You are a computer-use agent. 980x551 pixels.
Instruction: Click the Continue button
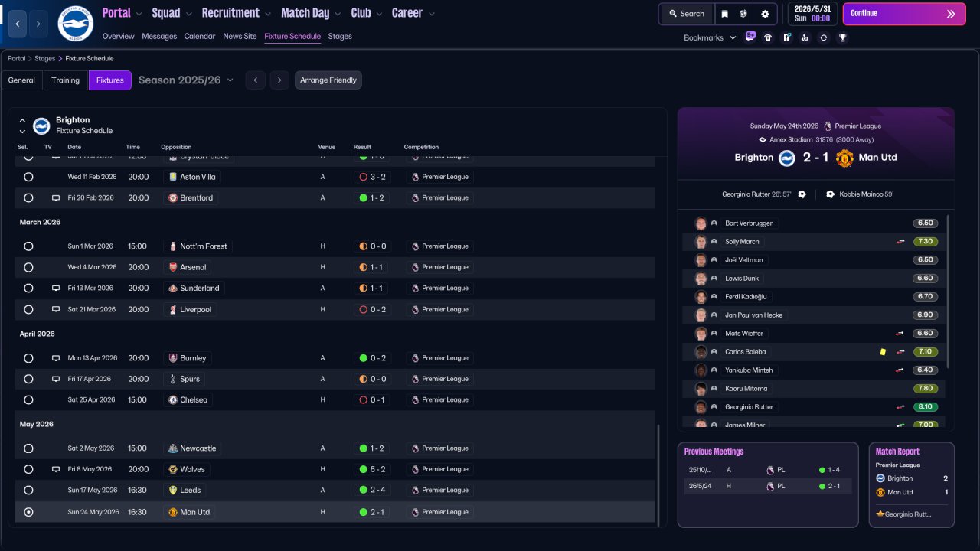[904, 14]
